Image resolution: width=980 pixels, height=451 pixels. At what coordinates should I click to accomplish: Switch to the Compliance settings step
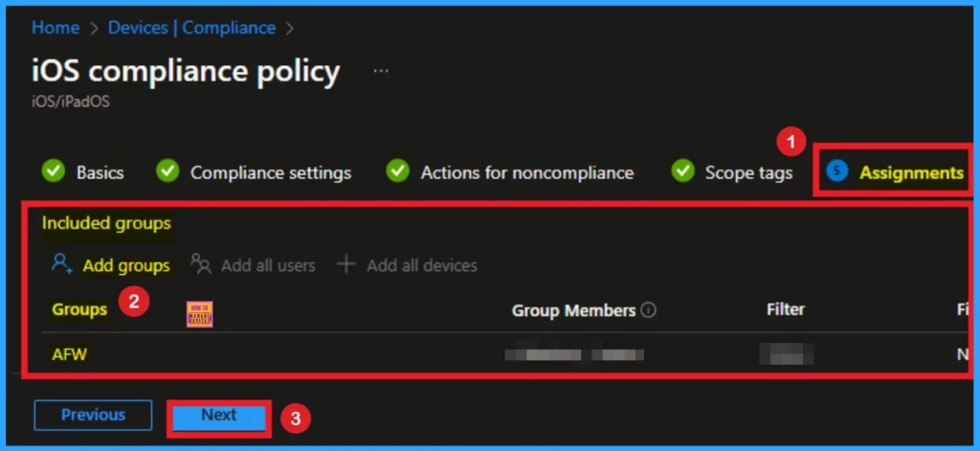pyautogui.click(x=270, y=172)
